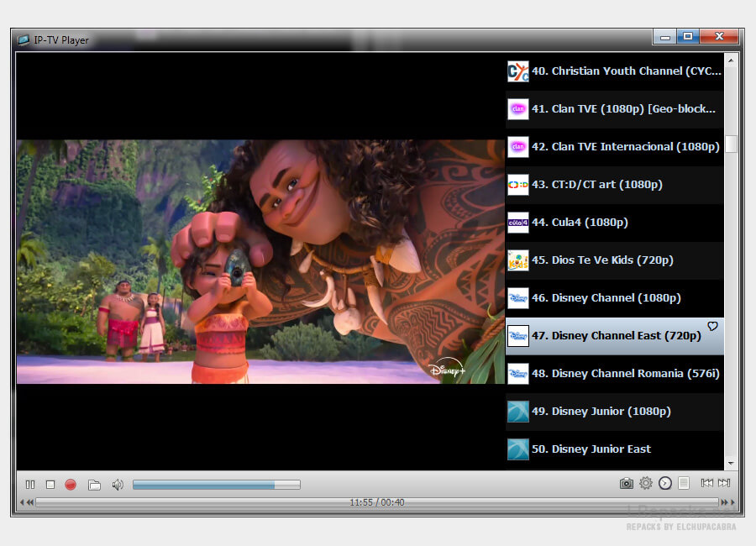
Task: Select channel 44 Cula4 (1080p)
Action: click(x=615, y=223)
